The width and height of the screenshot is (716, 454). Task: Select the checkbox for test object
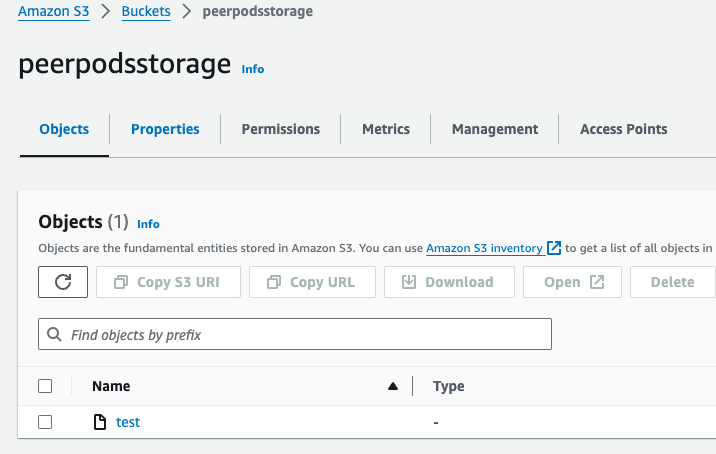tap(45, 422)
